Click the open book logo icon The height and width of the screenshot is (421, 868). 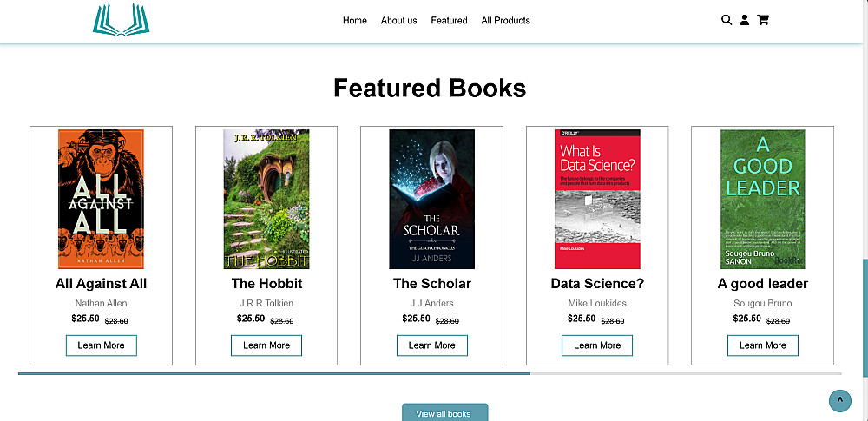[x=122, y=20]
